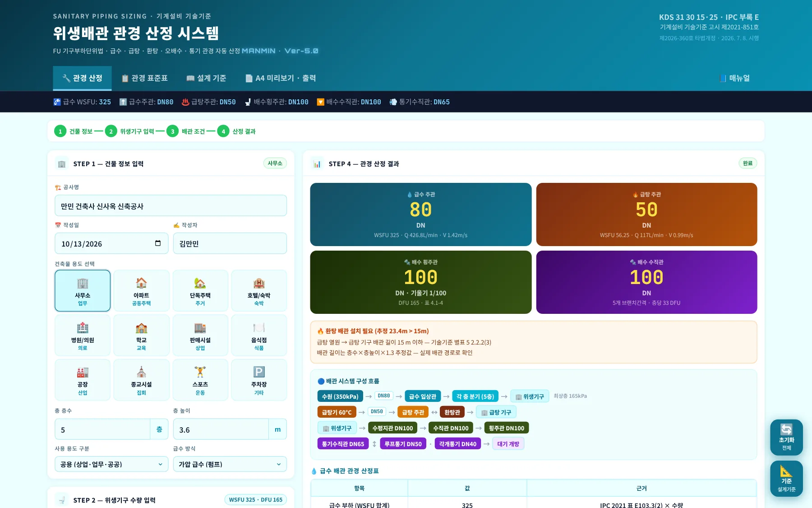
Task: Jump to step 2 위생기구 입력
Action: pyautogui.click(x=130, y=131)
